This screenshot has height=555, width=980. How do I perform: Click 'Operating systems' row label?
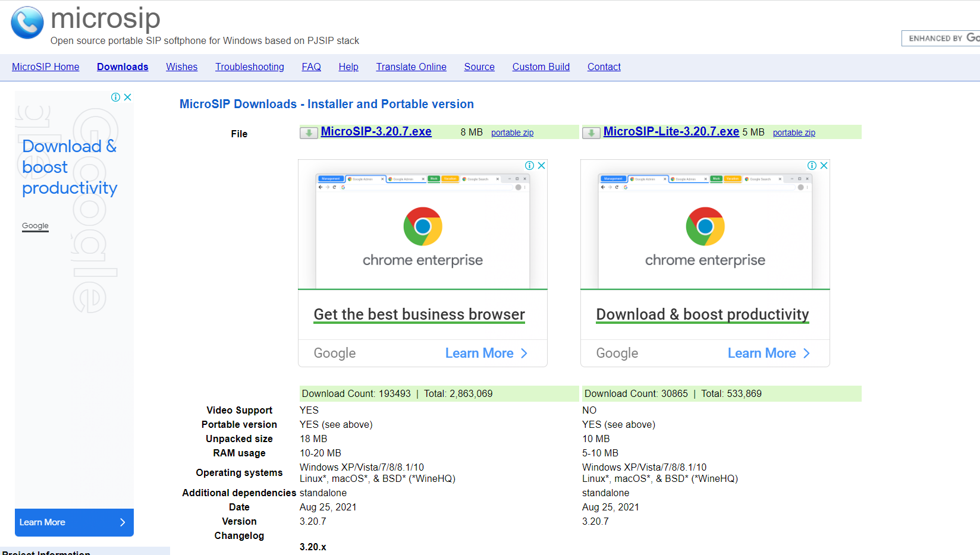(x=239, y=472)
